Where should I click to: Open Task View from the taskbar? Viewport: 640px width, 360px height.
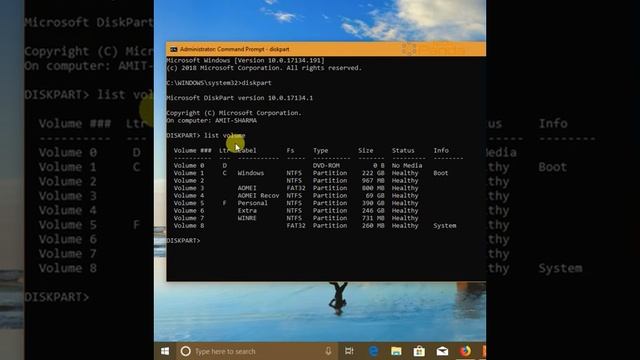[349, 351]
